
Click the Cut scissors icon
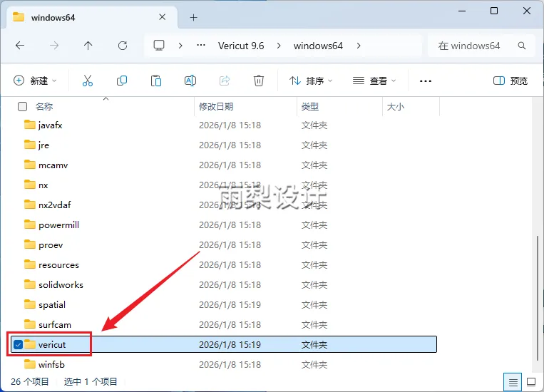pyautogui.click(x=88, y=81)
